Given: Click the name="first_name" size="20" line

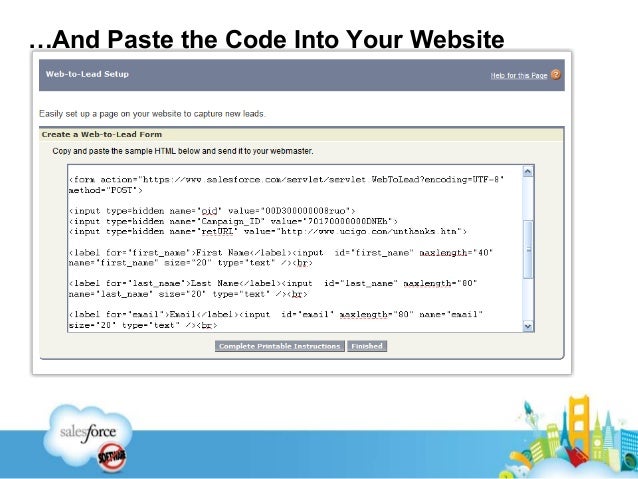Looking at the screenshot, I should tap(190, 263).
